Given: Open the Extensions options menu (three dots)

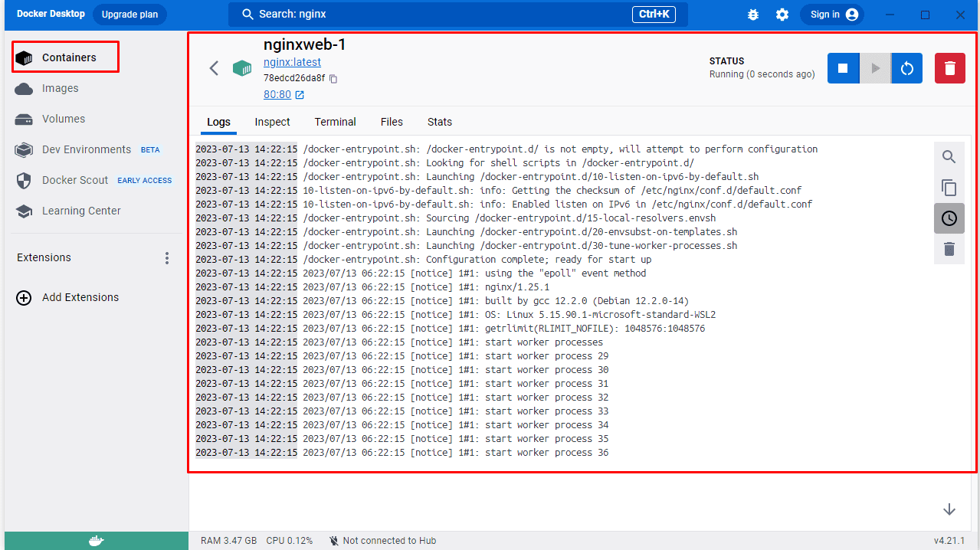Looking at the screenshot, I should (167, 258).
